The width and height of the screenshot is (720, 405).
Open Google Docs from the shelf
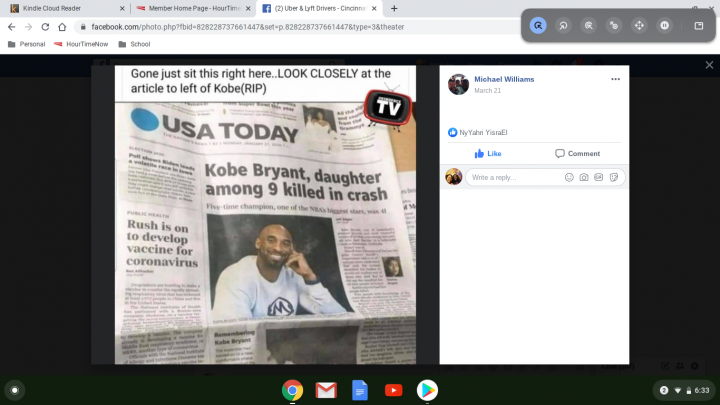tap(360, 390)
